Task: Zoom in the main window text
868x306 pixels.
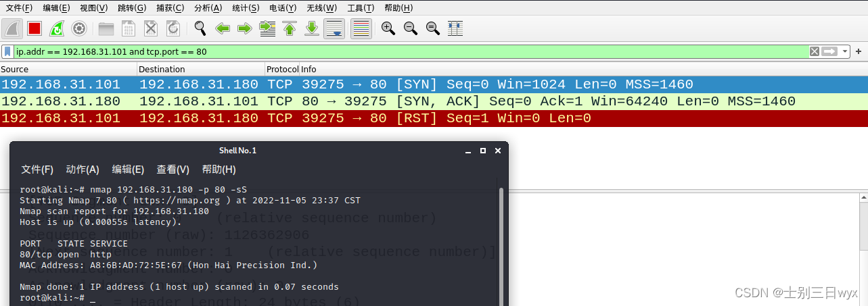Action: 388,28
